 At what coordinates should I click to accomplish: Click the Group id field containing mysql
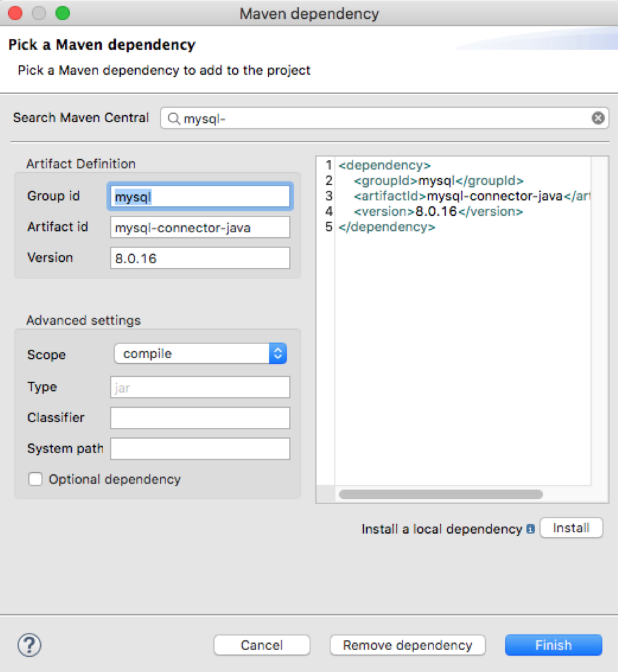pos(200,197)
